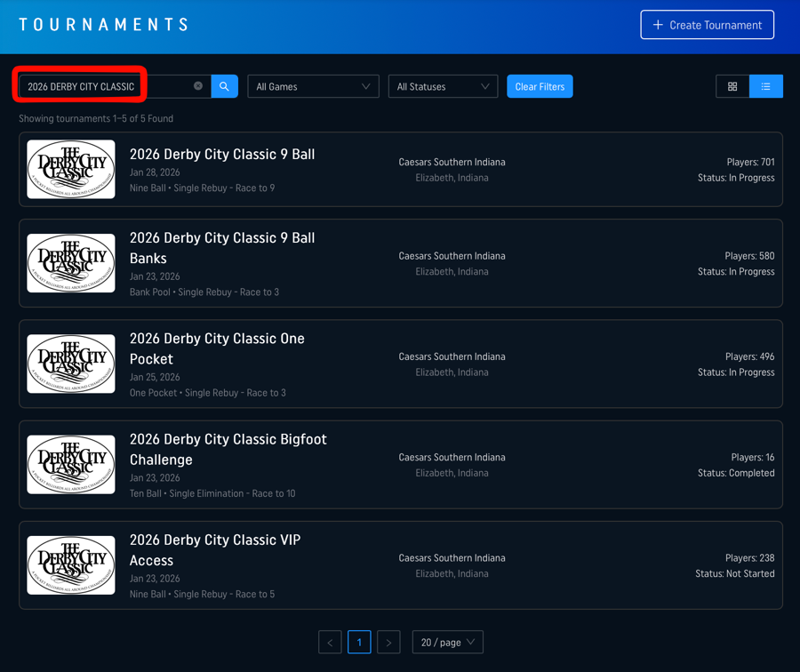The width and height of the screenshot is (800, 672).
Task: Change the 20 / page size selector
Action: [447, 642]
